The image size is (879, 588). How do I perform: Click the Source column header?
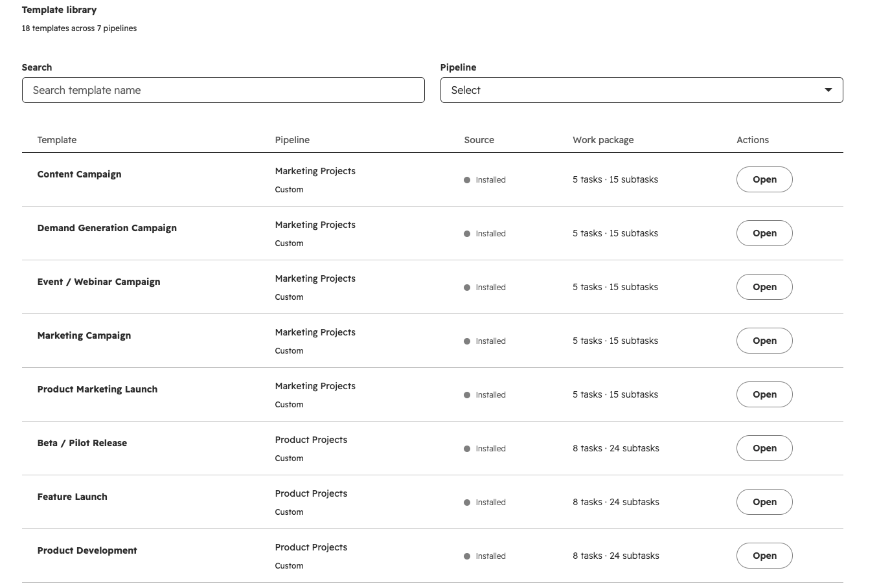tap(479, 140)
